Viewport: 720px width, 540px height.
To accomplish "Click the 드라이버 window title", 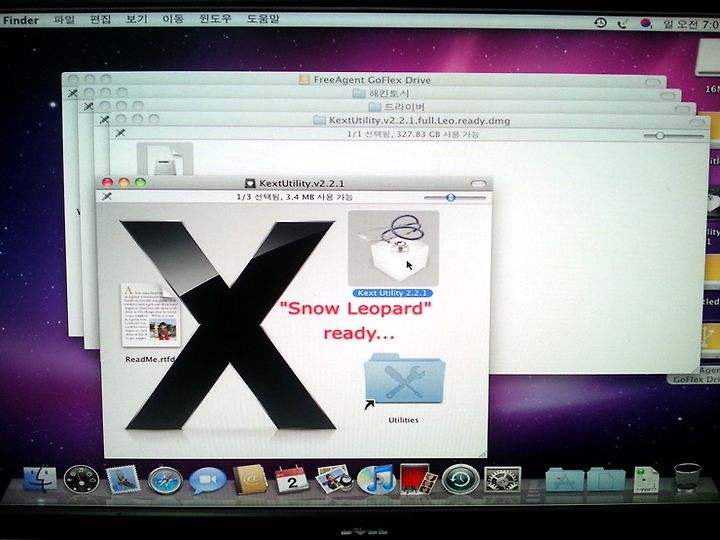I will (404, 107).
